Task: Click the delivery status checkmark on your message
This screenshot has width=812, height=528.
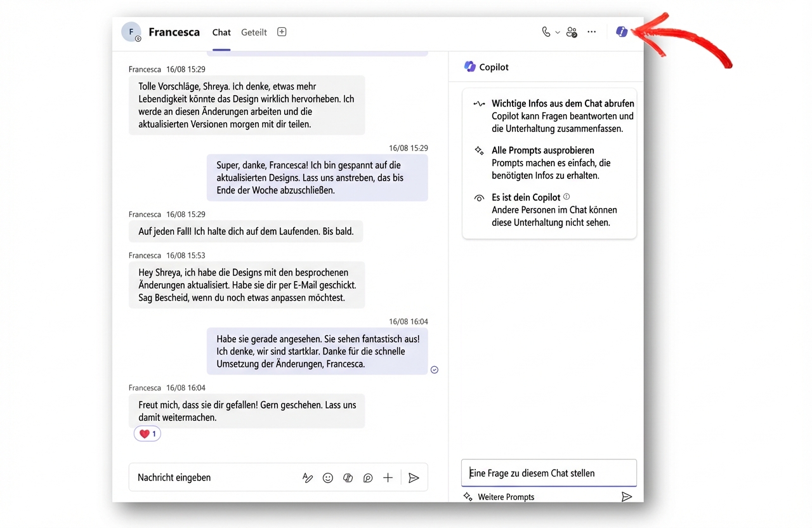Action: click(434, 369)
